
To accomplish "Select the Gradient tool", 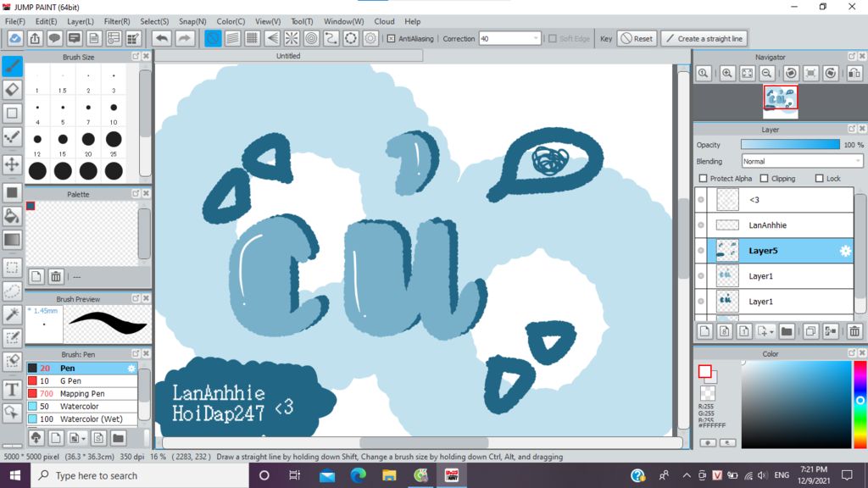I will tap(12, 240).
